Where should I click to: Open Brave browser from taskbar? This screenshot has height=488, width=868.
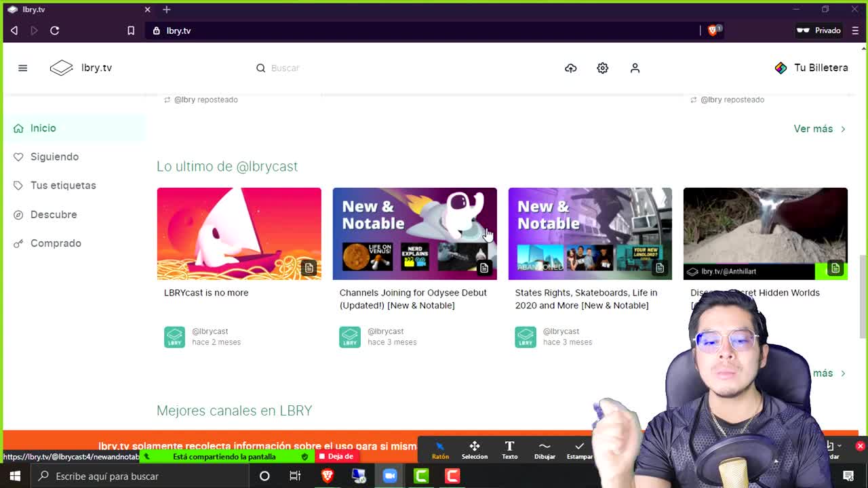(327, 476)
